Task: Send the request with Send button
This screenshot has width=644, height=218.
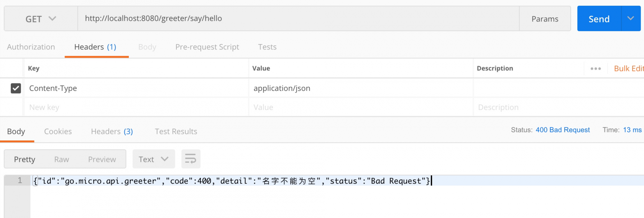Action: tap(599, 19)
